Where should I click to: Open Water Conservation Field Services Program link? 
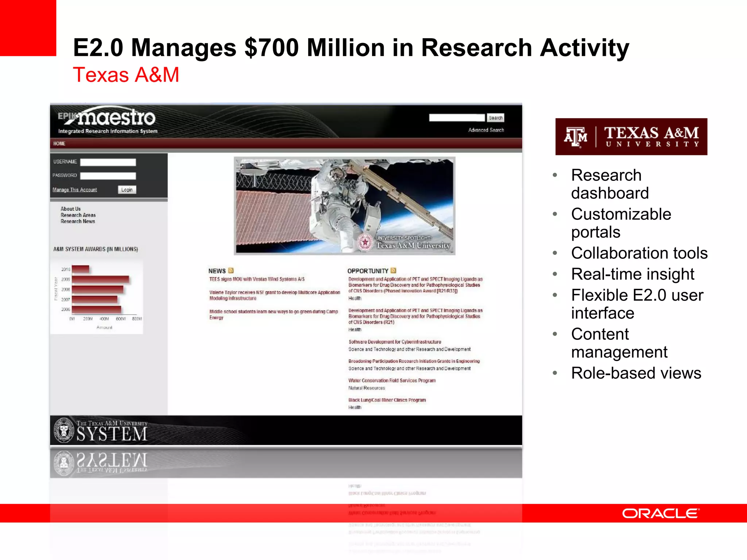[392, 381]
